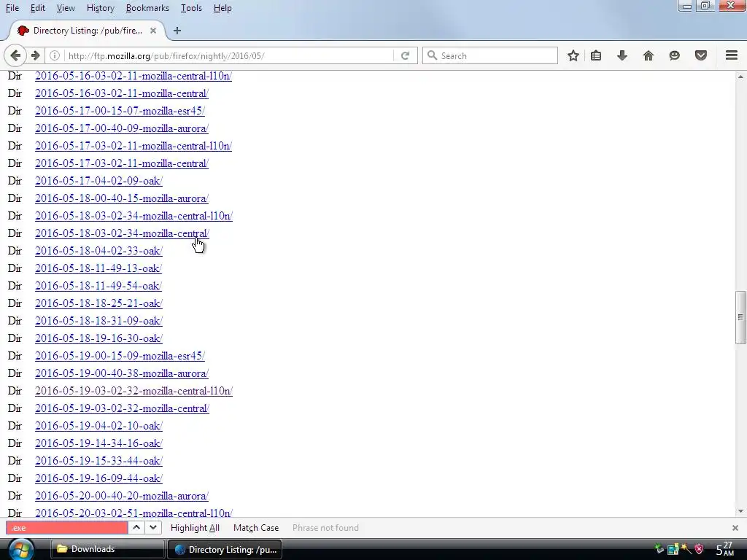The image size is (747, 560).
Task: Click the red shield tray icon
Action: 699,549
